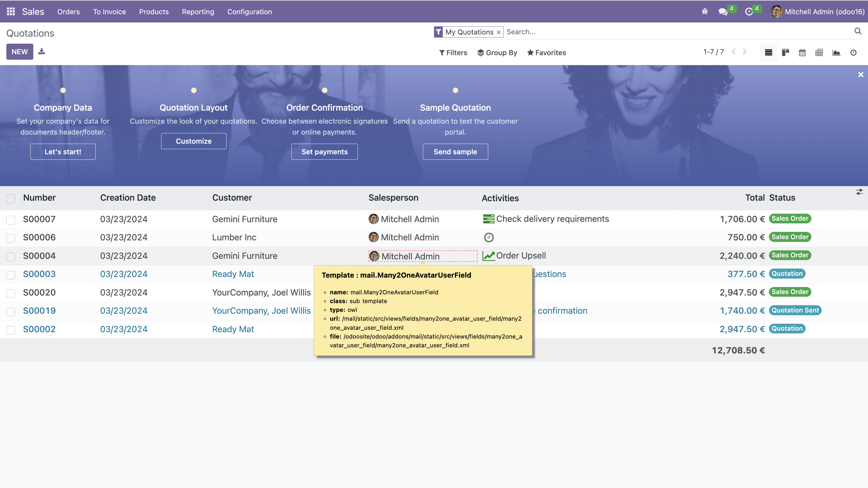Viewport: 868px width, 488px height.
Task: Open the Group By dropdown
Action: pos(497,52)
